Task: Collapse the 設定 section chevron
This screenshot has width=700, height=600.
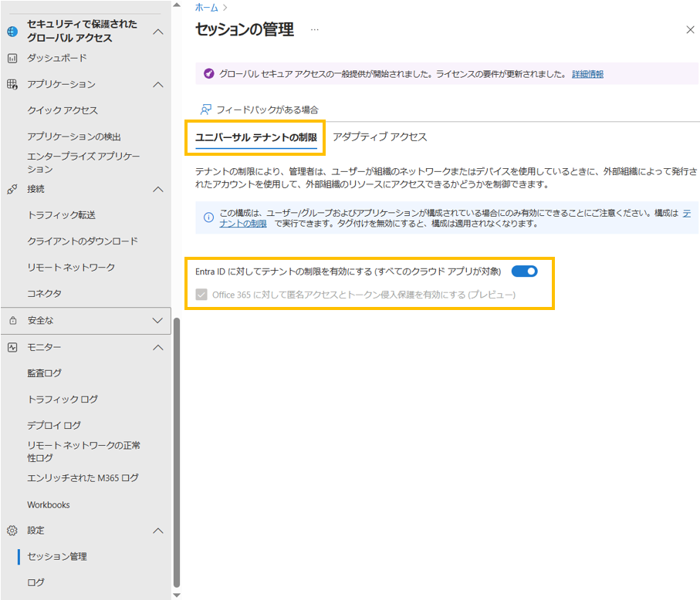Action: point(158,531)
